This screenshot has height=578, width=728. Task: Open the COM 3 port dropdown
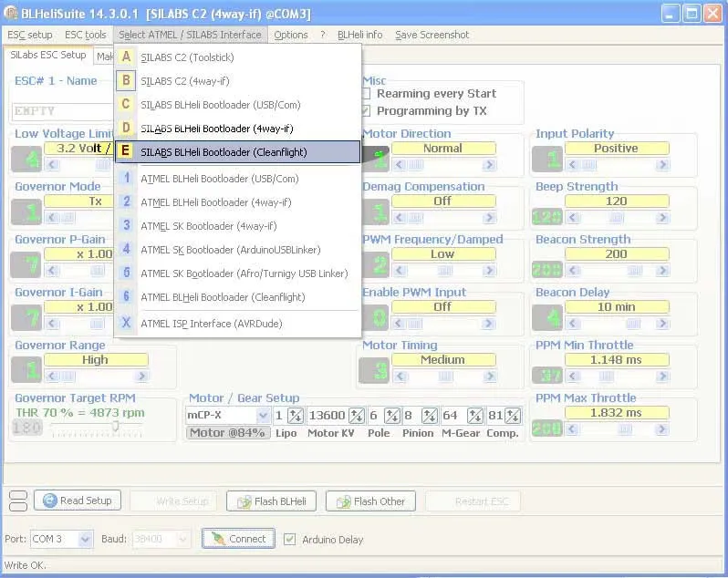[85, 540]
